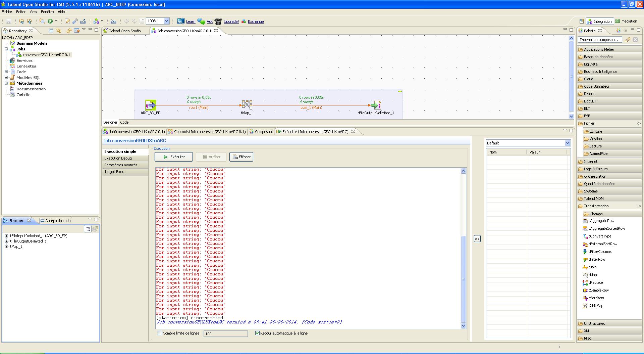Click the clear palette search X icon
Image resolution: width=644 pixels, height=354 pixels.
(x=635, y=40)
